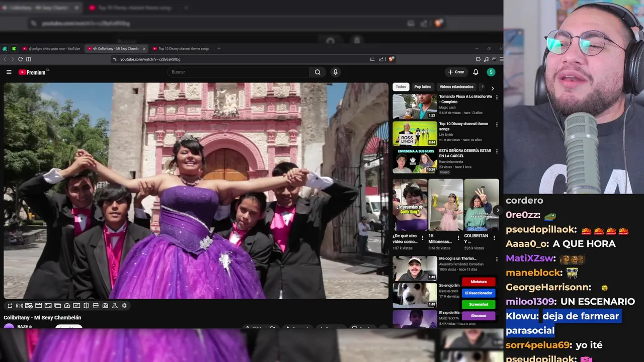Click the flip-vertical icon under video
The image size is (644, 362).
[x=96, y=306]
